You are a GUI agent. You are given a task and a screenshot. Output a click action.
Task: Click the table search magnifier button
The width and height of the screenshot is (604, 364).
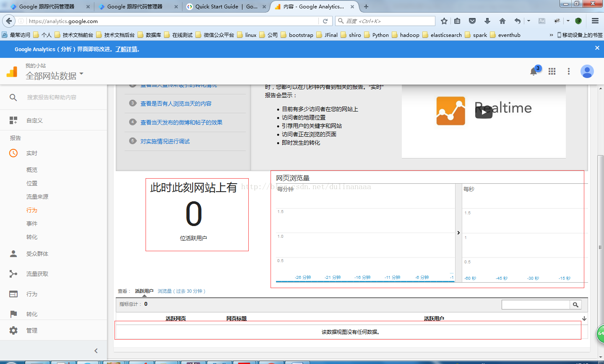click(x=575, y=305)
